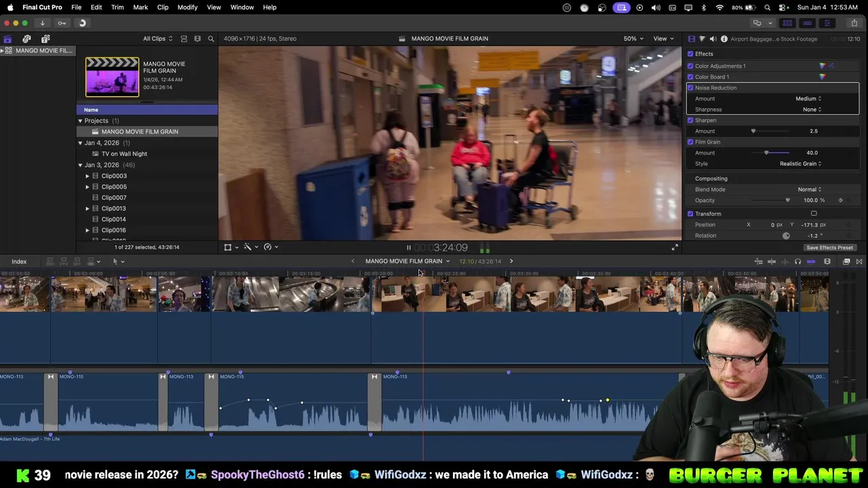Click the Position X value field

[773, 224]
